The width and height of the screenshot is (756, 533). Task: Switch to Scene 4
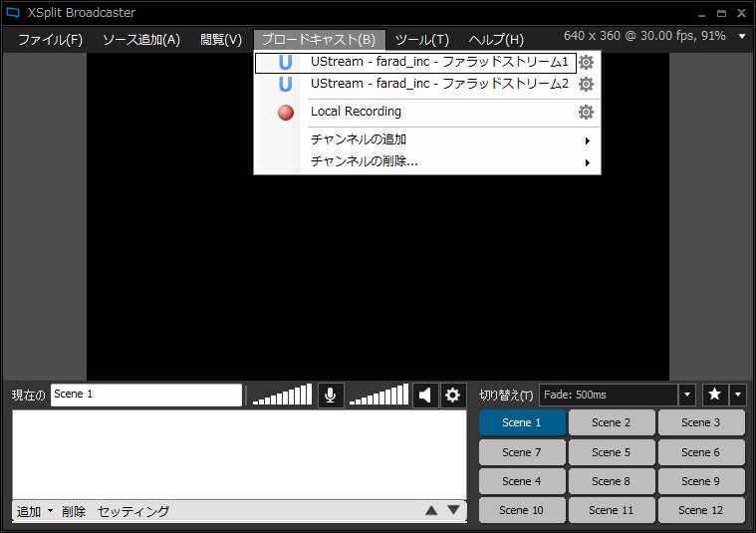(x=522, y=481)
